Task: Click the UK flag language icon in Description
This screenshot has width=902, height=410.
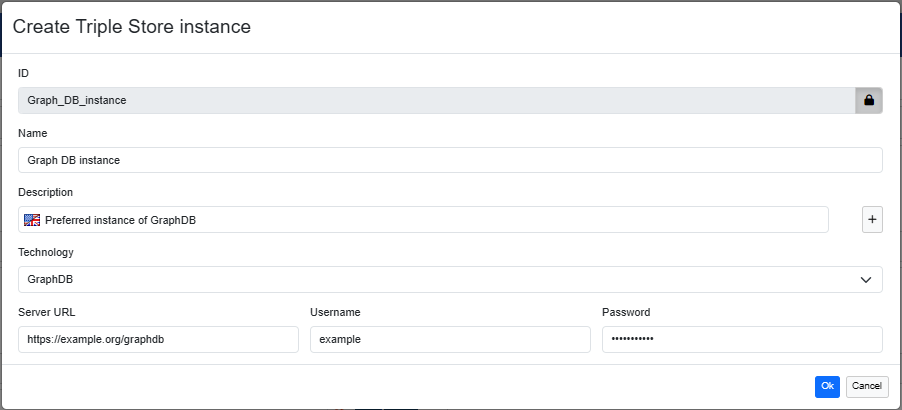Action: 32,220
